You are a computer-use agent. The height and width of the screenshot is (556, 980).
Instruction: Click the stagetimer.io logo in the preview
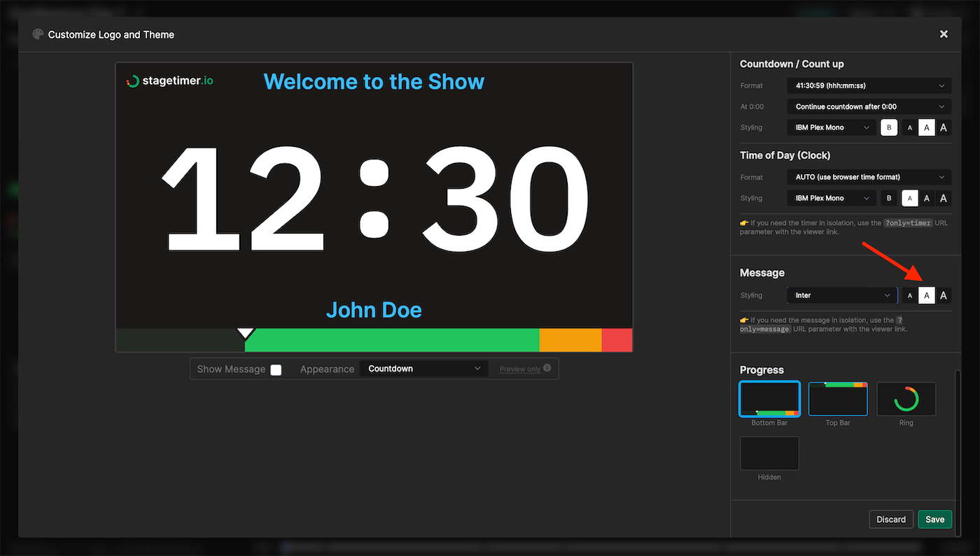[x=168, y=80]
